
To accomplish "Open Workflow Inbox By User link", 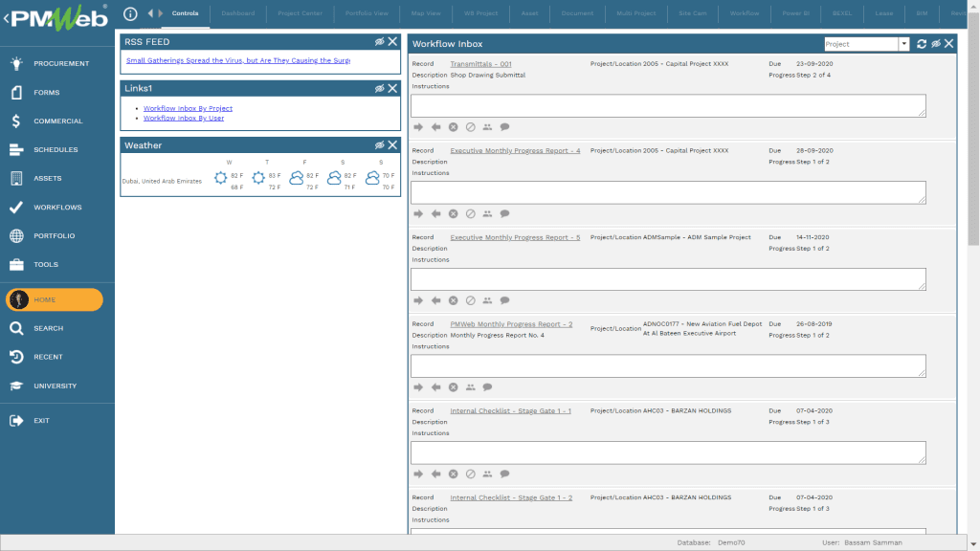I will [184, 118].
